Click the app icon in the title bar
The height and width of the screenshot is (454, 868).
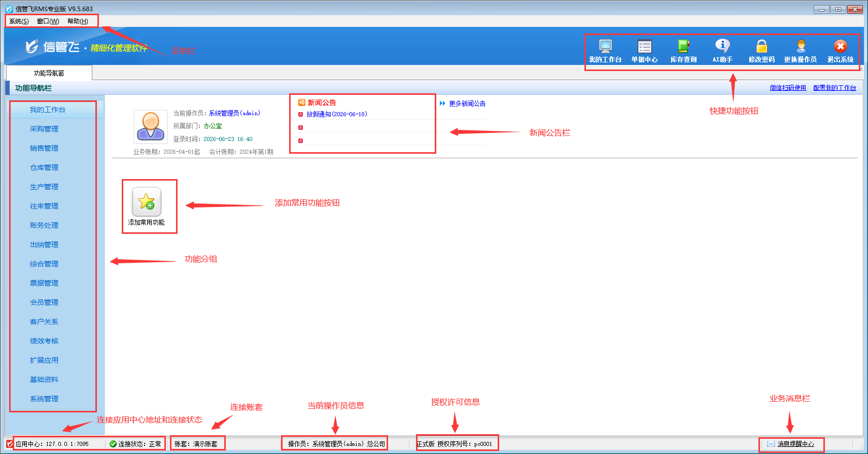click(9, 9)
